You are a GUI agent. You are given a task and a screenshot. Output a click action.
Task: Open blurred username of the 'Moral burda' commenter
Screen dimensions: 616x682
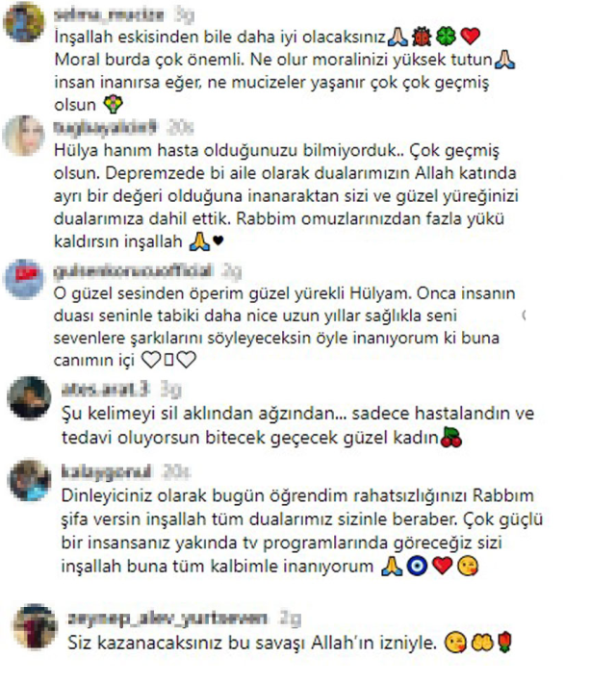click(x=110, y=14)
